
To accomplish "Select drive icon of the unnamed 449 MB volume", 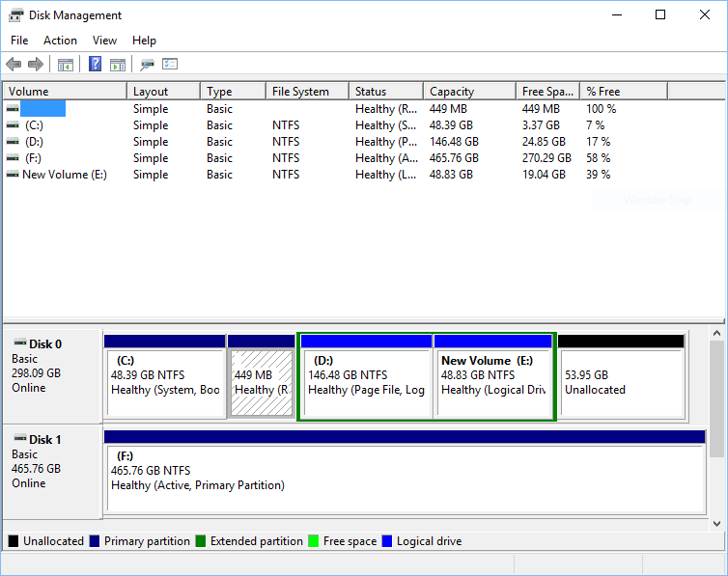I will 13,108.
